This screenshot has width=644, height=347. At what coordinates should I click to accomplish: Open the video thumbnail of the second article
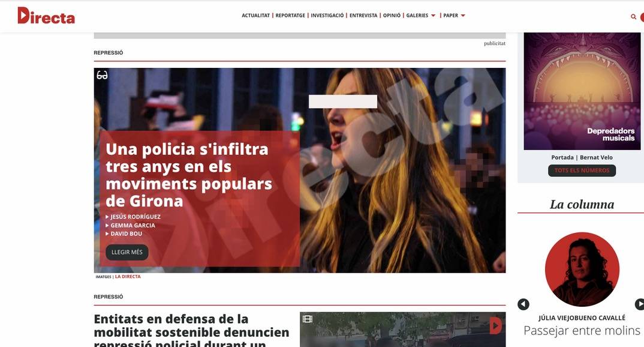point(402,330)
